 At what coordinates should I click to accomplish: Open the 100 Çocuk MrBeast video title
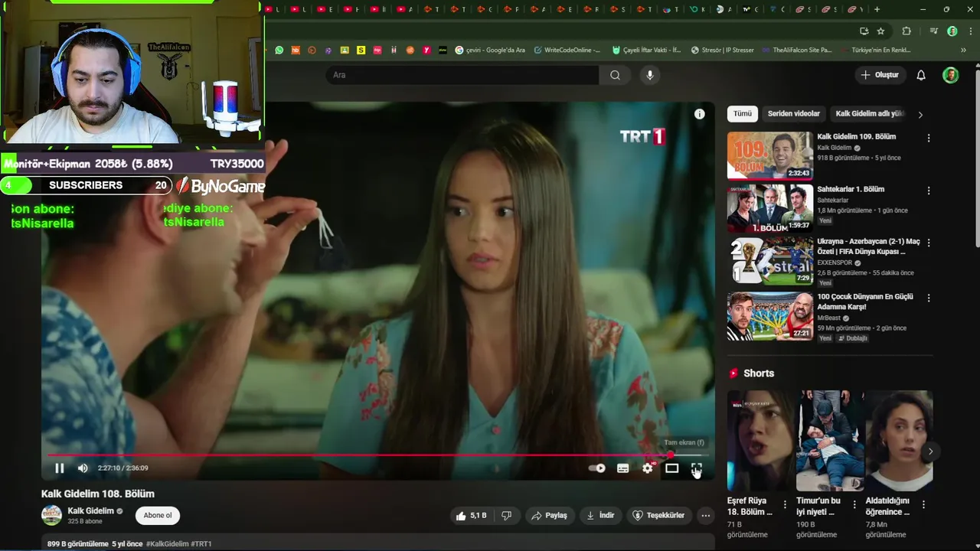[x=865, y=302]
